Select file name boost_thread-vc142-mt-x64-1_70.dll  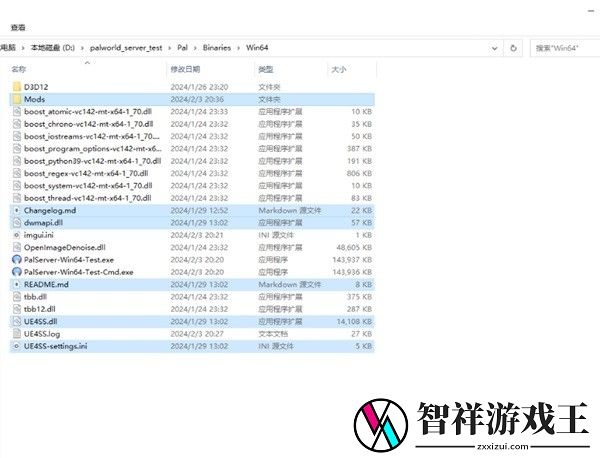(88, 198)
